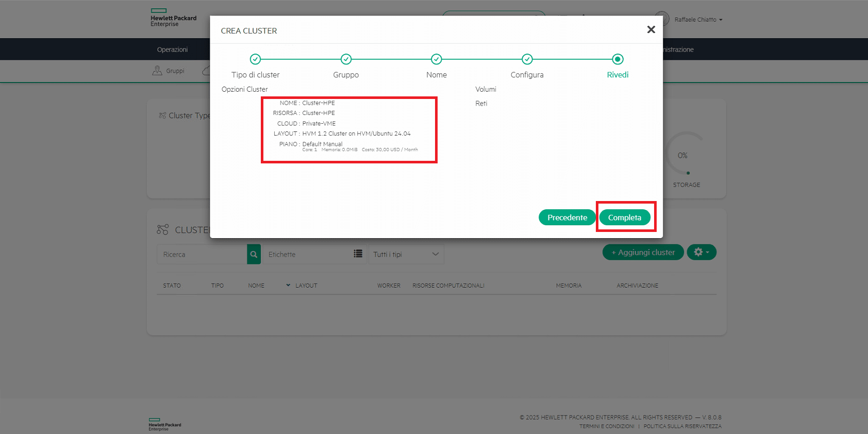This screenshot has height=434, width=868.
Task: Open the Tutti i tipi dropdown
Action: coord(406,254)
